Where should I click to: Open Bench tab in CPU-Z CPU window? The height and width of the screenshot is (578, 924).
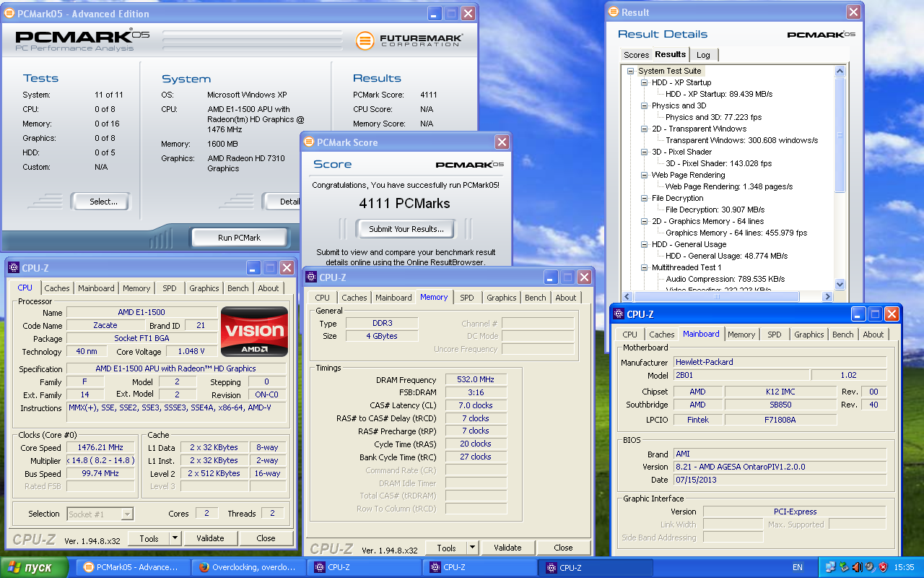(238, 288)
